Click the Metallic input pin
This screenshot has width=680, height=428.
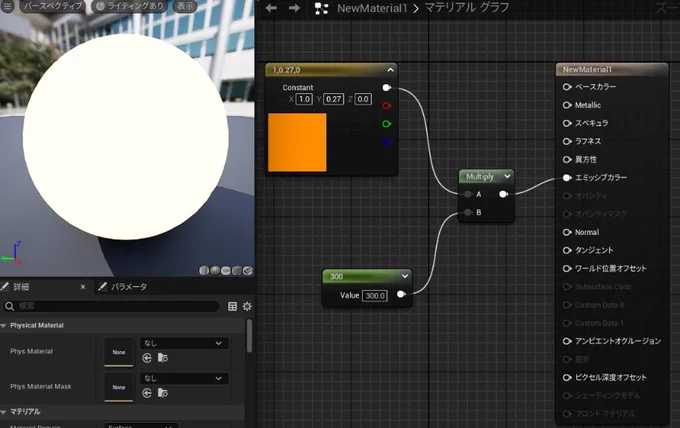click(x=567, y=105)
